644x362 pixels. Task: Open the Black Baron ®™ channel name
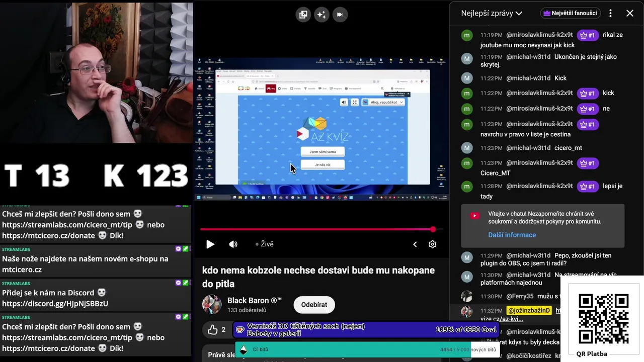tap(255, 301)
